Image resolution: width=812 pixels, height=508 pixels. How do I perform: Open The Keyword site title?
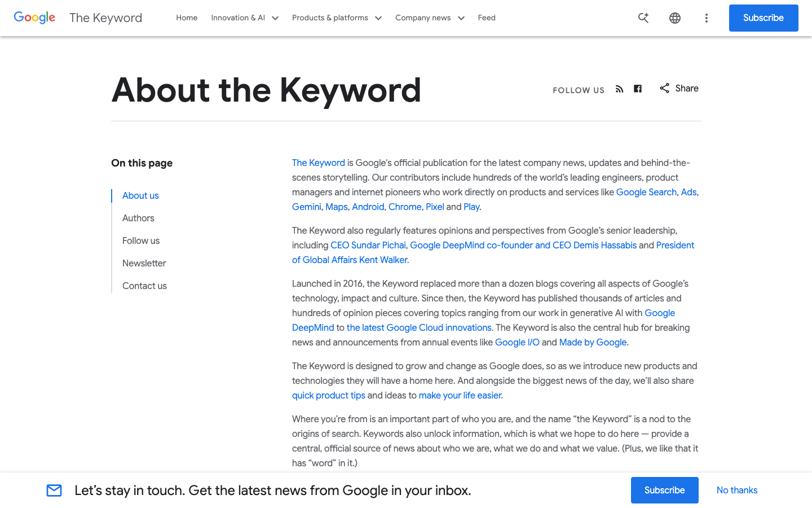105,18
